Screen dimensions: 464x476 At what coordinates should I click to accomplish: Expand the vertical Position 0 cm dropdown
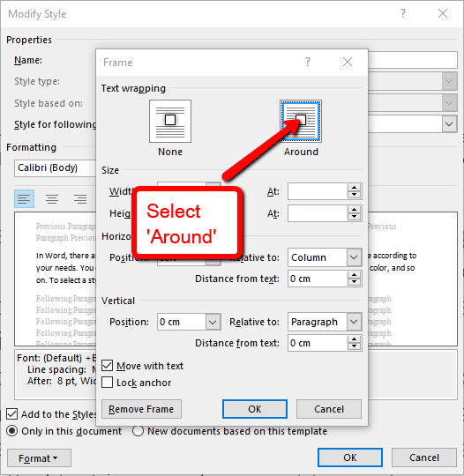(213, 322)
